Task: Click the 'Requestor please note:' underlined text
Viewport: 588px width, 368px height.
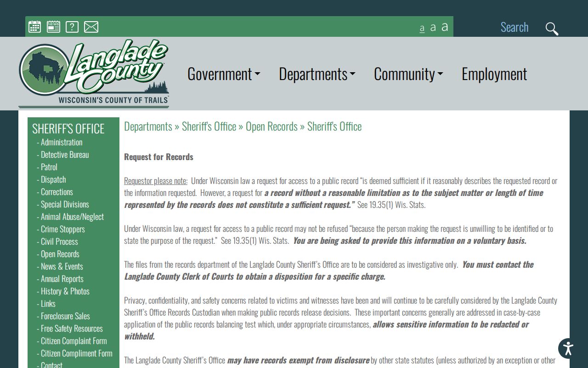Action: (x=156, y=181)
